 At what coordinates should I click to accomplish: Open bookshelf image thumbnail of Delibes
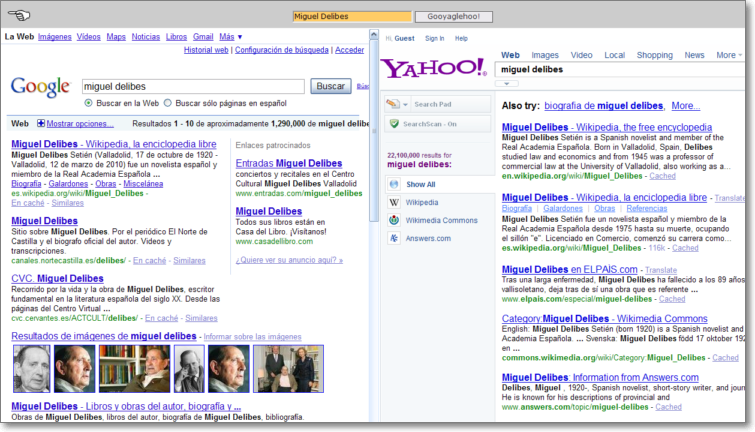(x=134, y=368)
